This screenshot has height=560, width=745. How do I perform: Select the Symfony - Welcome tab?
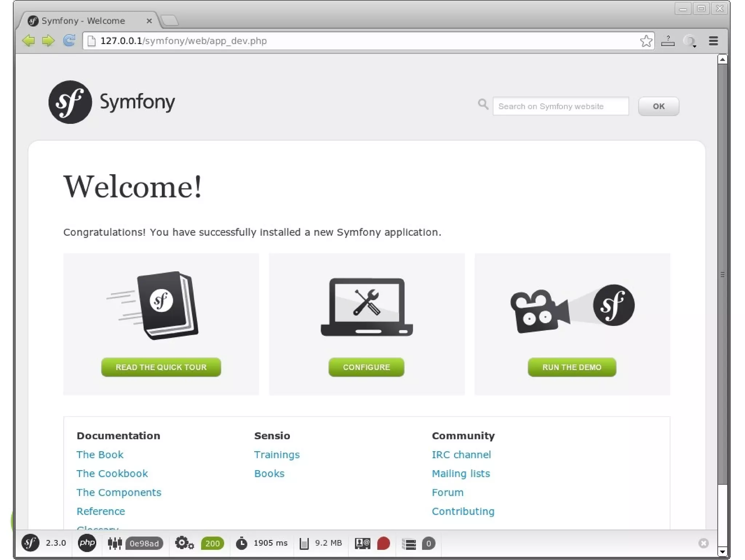click(x=84, y=21)
